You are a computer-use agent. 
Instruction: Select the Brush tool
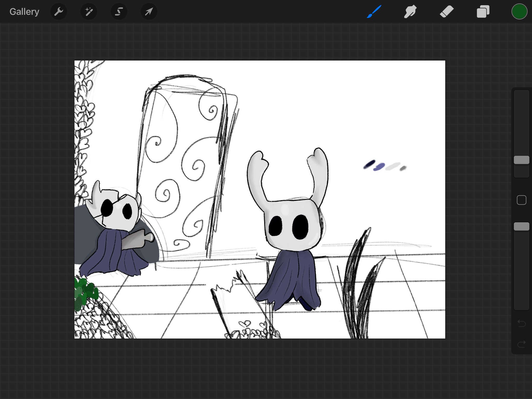[374, 12]
